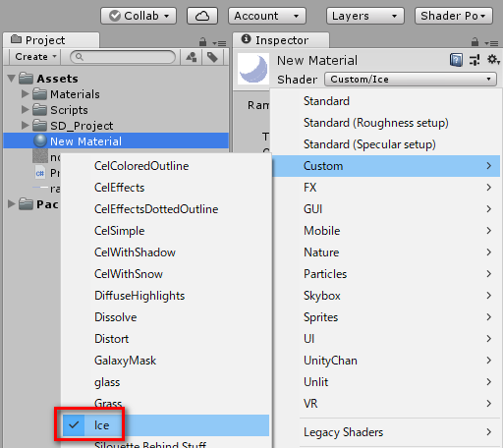
Task: Choose Standard shader from menu
Action: click(x=386, y=101)
